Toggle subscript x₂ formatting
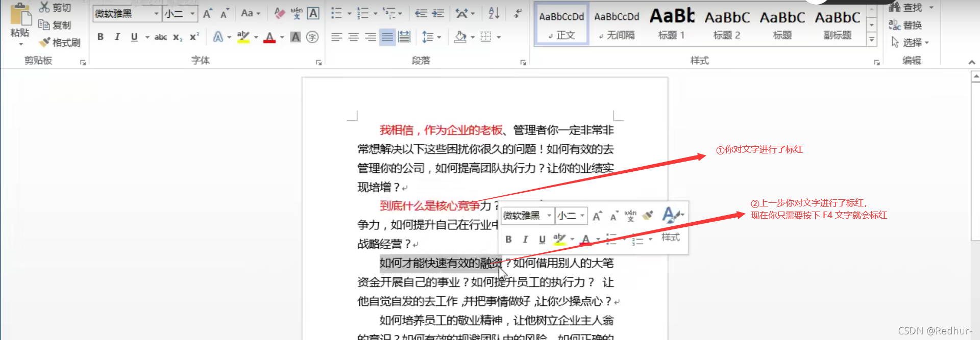 (x=178, y=37)
